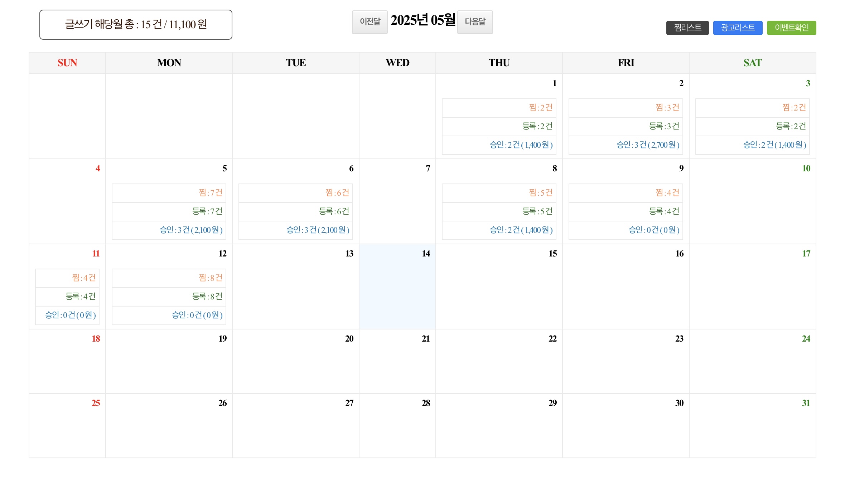The image size is (845, 504).
Task: Open the 찜리스트 page
Action: (x=687, y=28)
